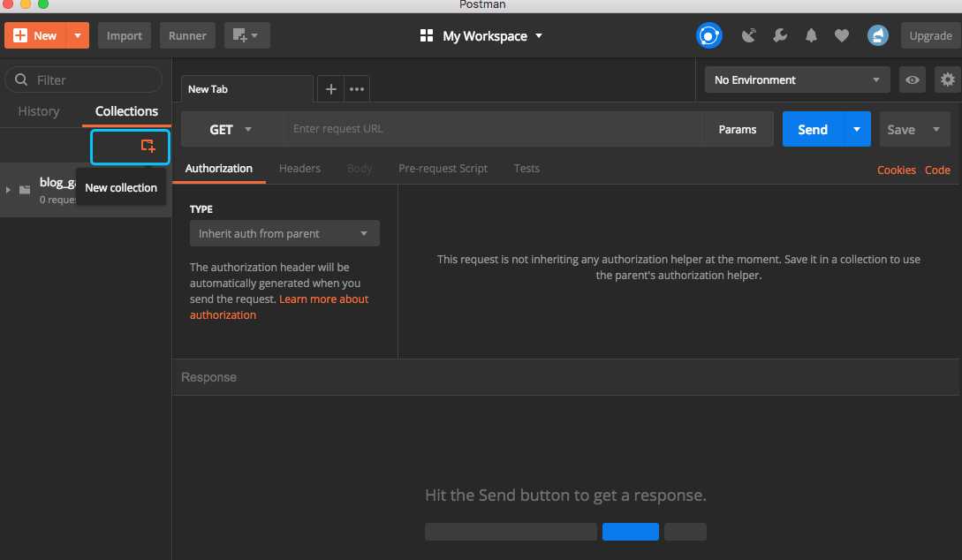Open the wrench settings icon

click(780, 35)
